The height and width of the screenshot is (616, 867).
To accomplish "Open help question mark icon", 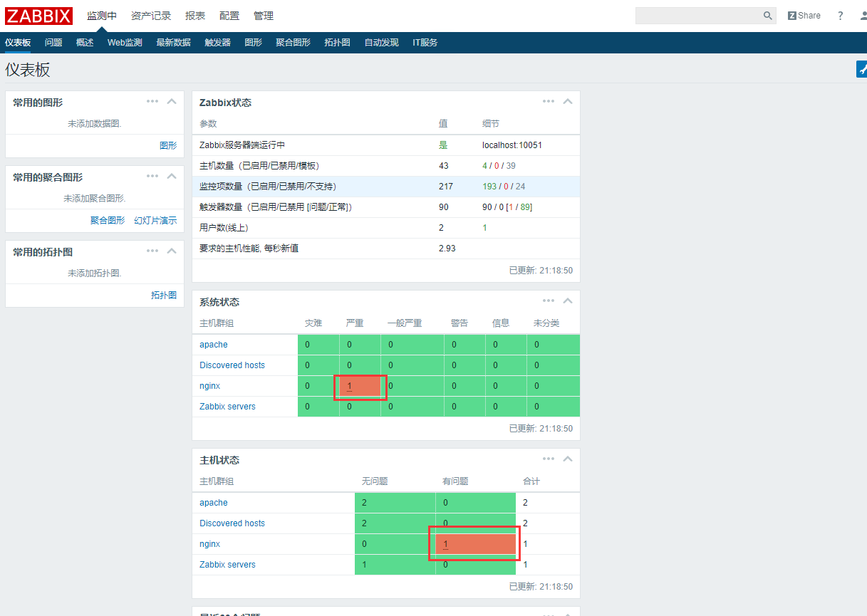I will tap(841, 16).
